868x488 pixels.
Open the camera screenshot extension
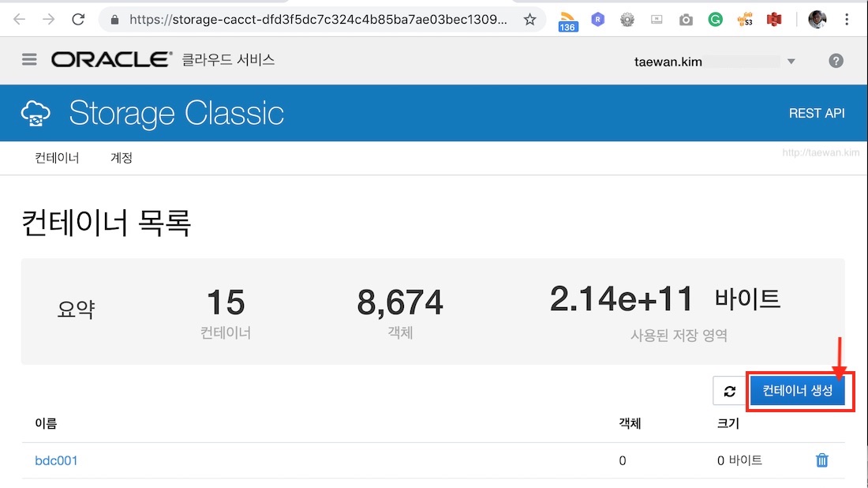click(x=686, y=20)
